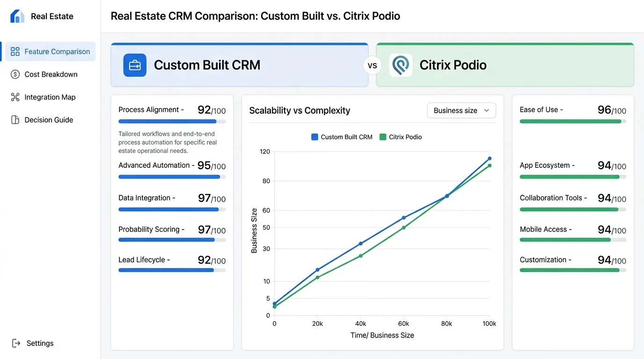Screen dimensions: 644x359
Task: Click the Lead Lifecycle progress bar
Action: click(172, 270)
